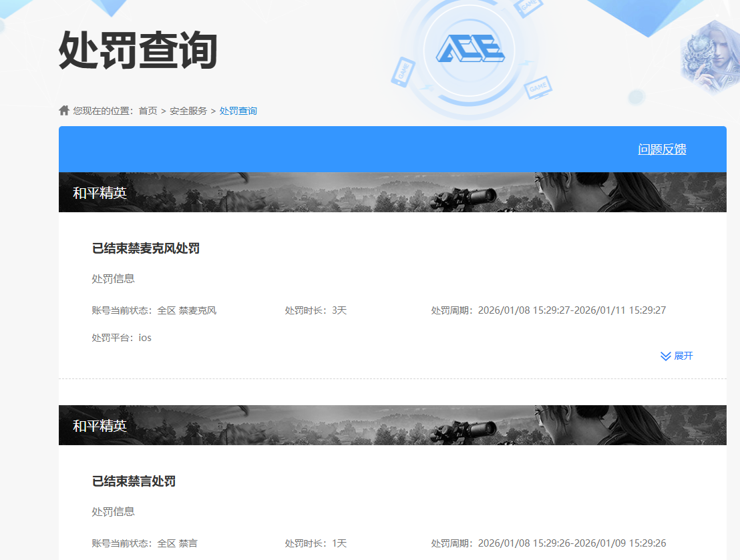The height and width of the screenshot is (560, 740).
Task: Click the character portrait hexagon image
Action: (x=710, y=57)
